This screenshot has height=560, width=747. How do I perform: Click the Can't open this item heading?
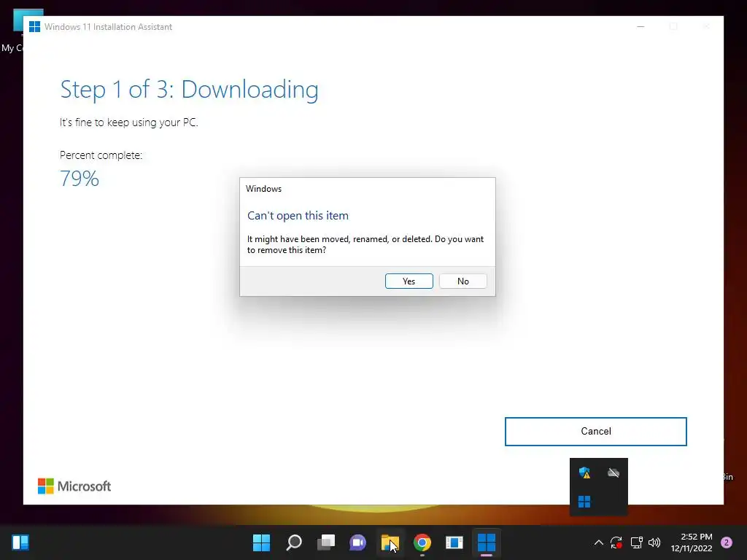(x=298, y=216)
